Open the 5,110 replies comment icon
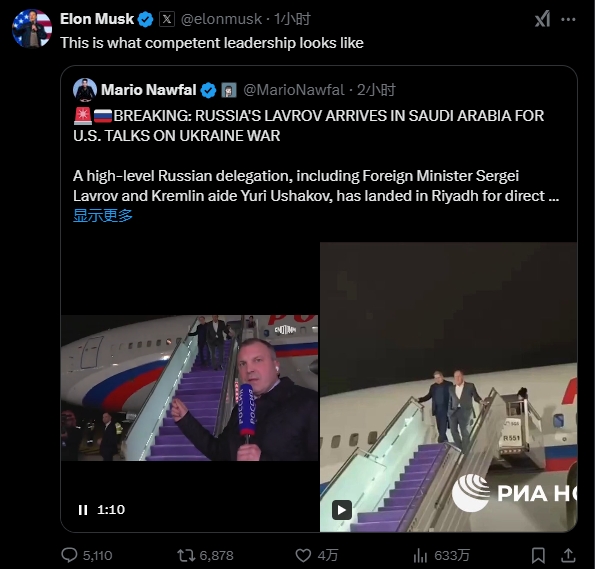This screenshot has height=569, width=595. point(69,555)
